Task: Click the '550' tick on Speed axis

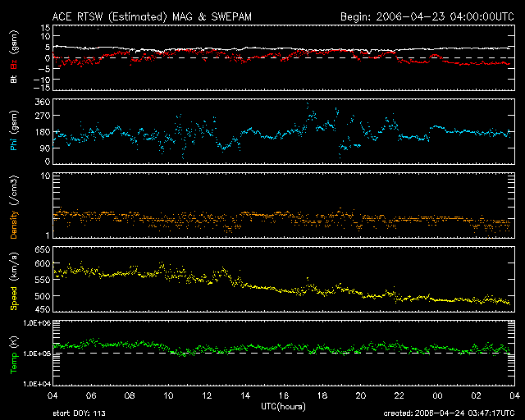Action: (x=43, y=280)
